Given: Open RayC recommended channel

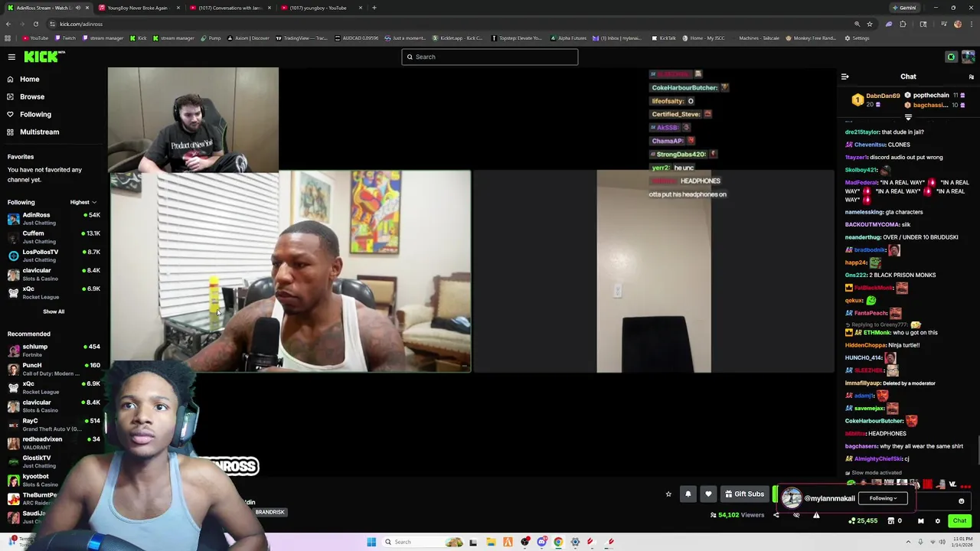Looking at the screenshot, I should point(54,425).
